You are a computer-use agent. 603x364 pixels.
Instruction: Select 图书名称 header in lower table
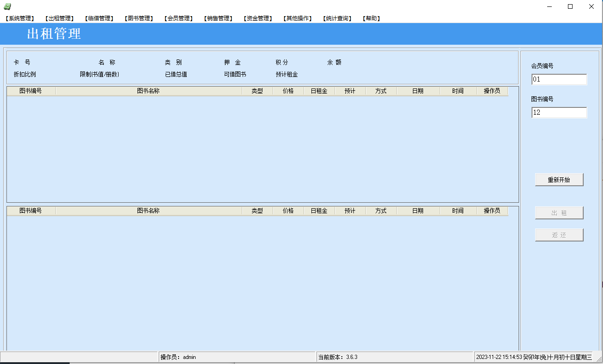point(149,211)
